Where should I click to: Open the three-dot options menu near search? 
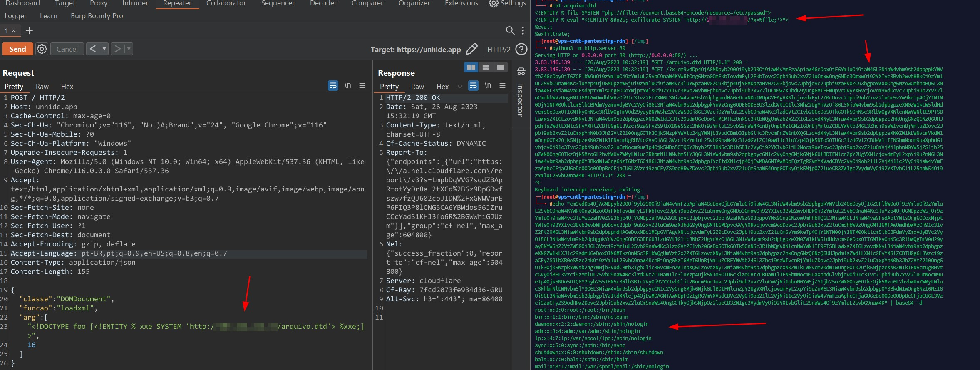(523, 30)
